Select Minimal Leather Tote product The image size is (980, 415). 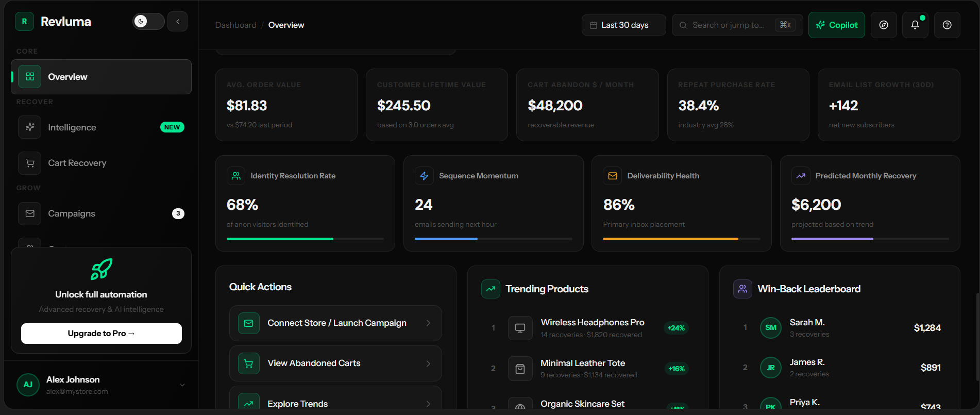pyautogui.click(x=587, y=369)
